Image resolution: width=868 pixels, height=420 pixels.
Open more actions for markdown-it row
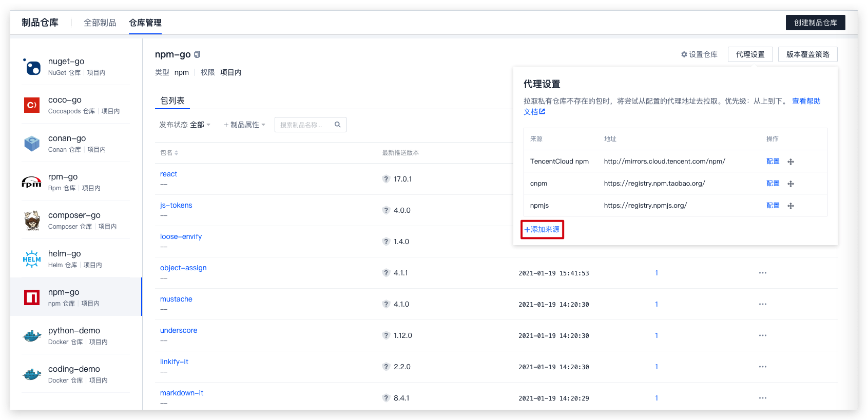click(x=763, y=398)
